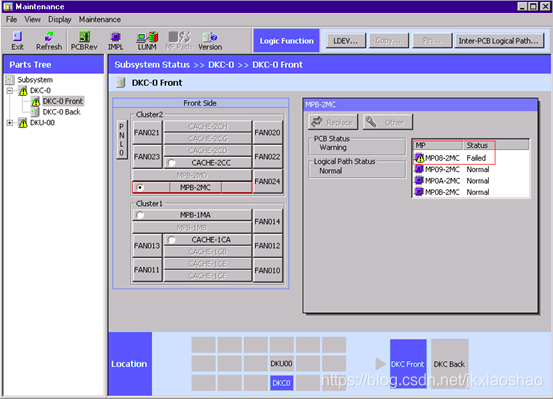Image resolution: width=553 pixels, height=399 pixels.
Task: Click the FAN021 part button
Action: coord(147,133)
